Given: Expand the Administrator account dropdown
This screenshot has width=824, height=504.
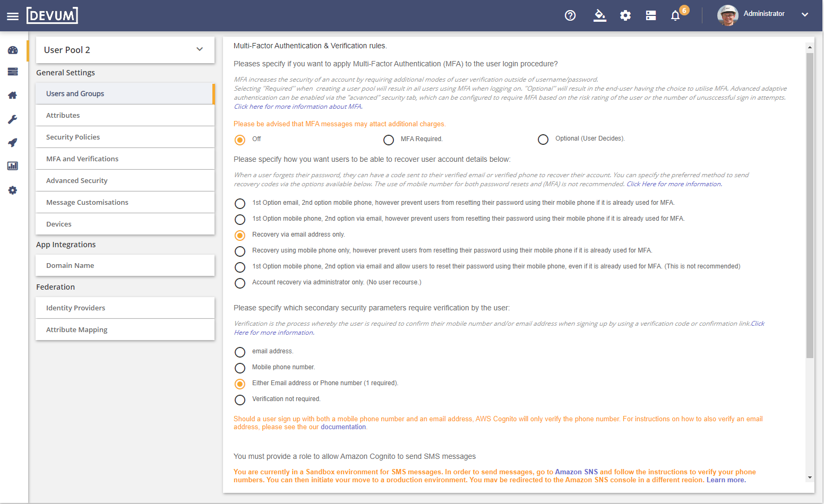Looking at the screenshot, I should (x=805, y=15).
